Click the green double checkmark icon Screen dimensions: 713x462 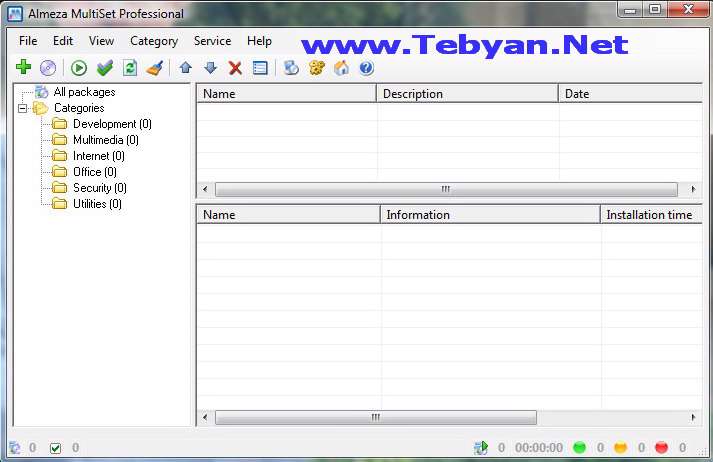[x=105, y=68]
